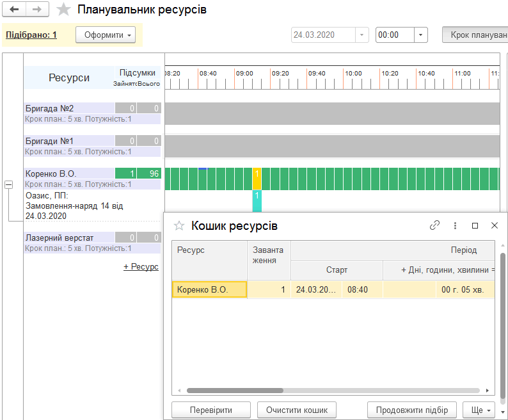Open the Ще dropdown menu
Screen dimensions: 508x420
click(479, 410)
